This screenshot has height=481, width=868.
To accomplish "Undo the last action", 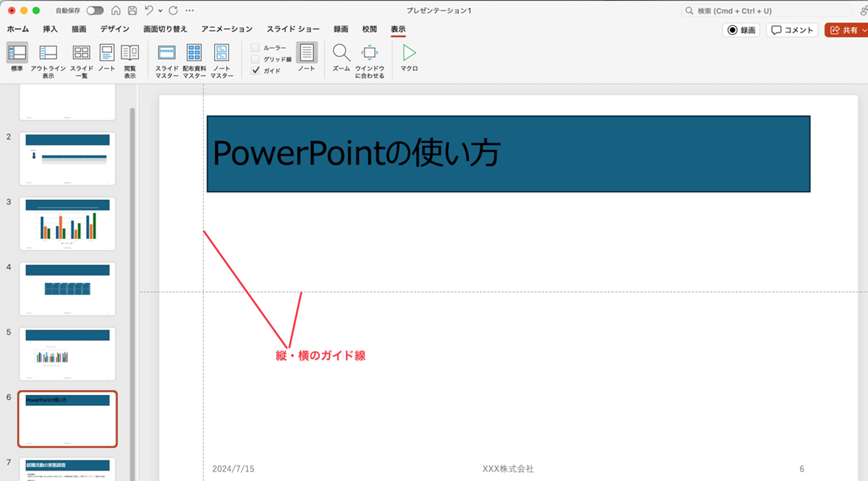I will tap(149, 10).
